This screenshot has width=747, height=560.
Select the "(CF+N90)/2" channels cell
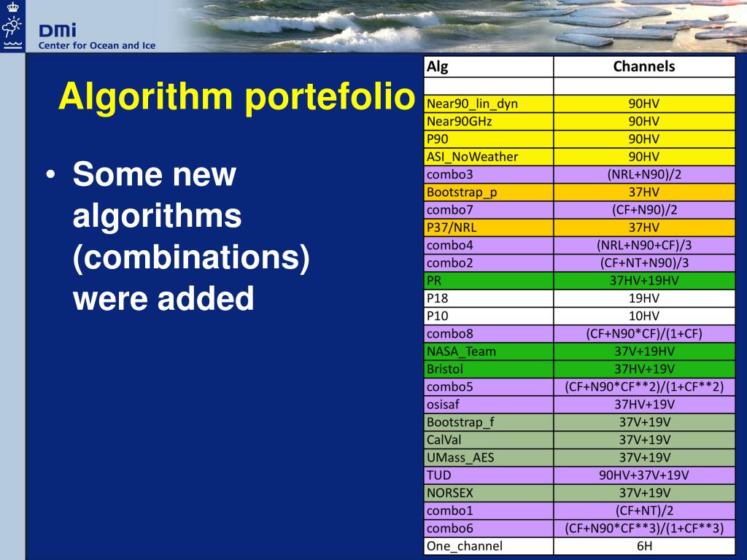[x=644, y=210]
